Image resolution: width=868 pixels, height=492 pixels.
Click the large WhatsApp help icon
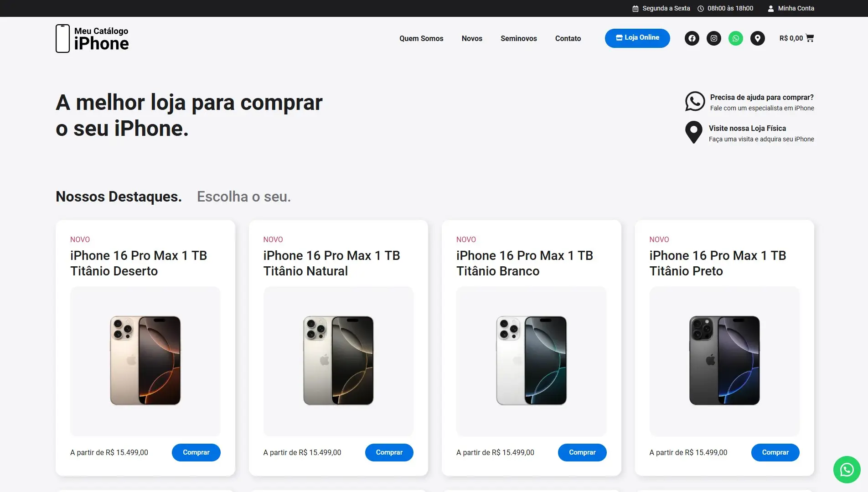695,101
